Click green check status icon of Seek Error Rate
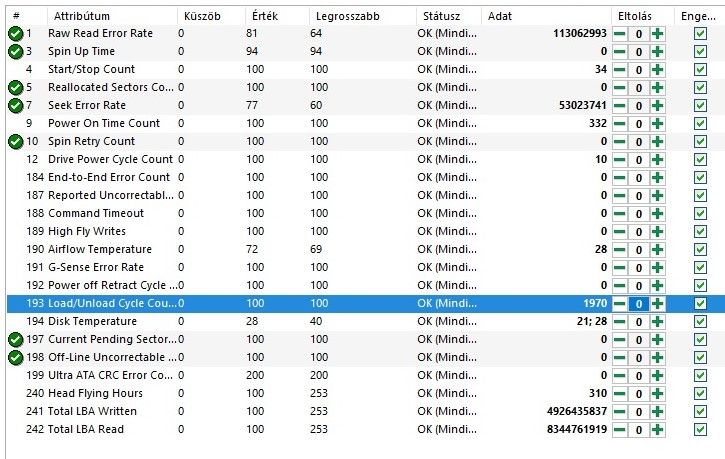Image resolution: width=725 pixels, height=459 pixels. point(15,105)
